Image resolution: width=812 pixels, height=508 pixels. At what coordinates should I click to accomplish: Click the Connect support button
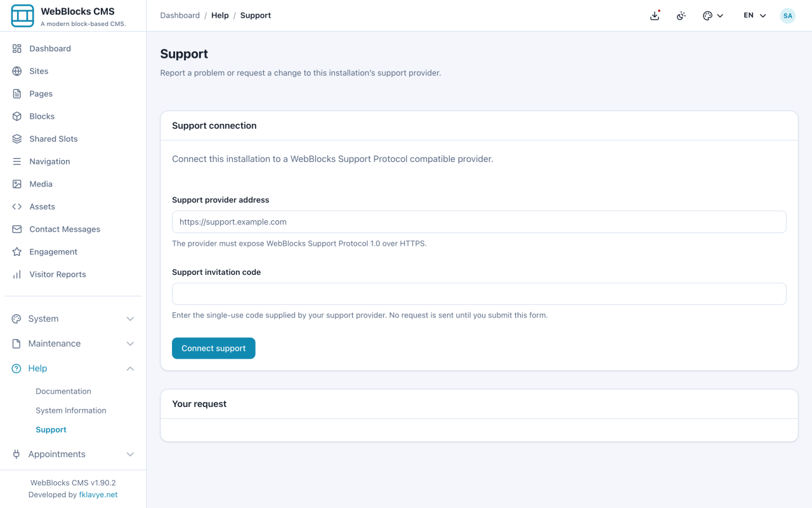click(x=214, y=348)
